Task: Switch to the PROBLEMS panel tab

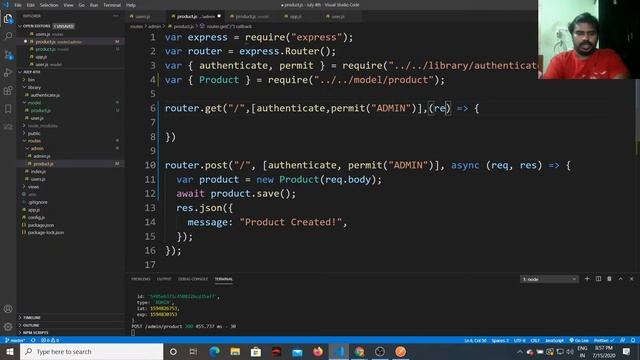Action: tap(141, 279)
